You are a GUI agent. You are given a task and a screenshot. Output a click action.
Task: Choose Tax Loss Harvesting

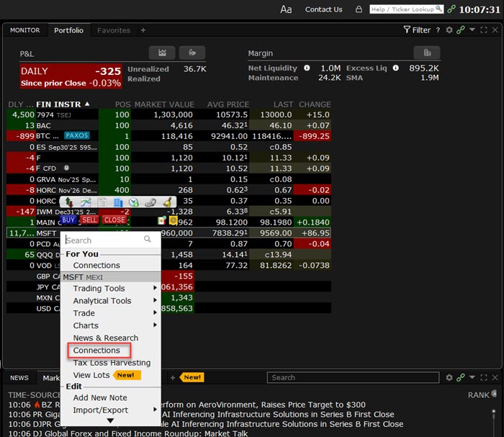112,363
